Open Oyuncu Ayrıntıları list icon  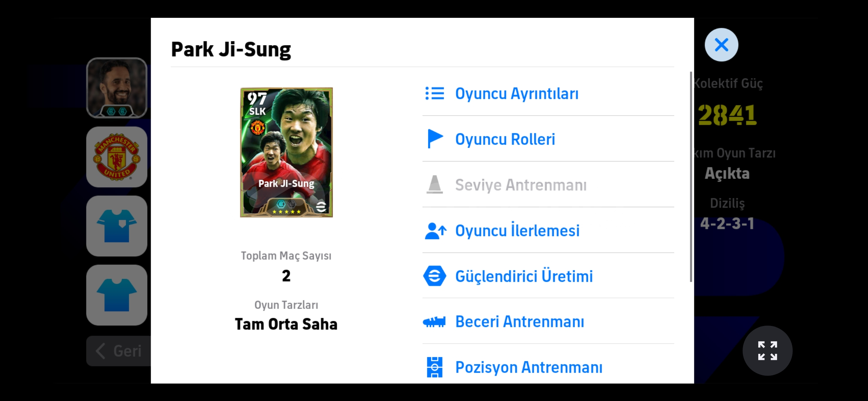pos(434,94)
